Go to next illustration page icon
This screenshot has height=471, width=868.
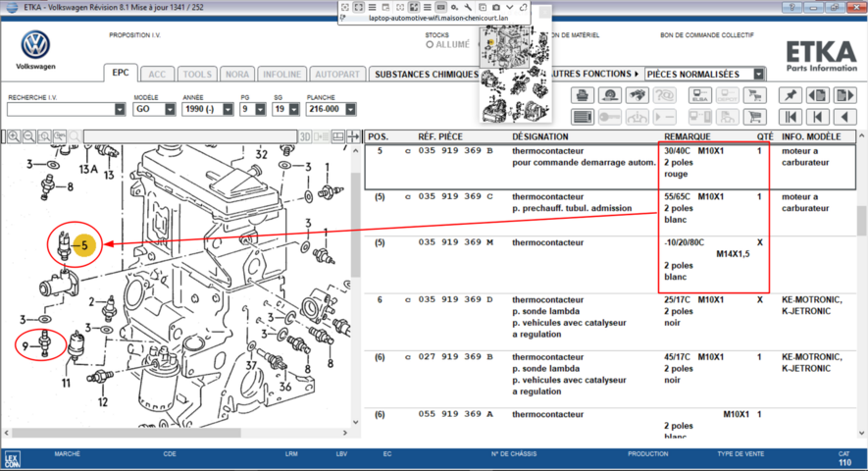pos(845,95)
